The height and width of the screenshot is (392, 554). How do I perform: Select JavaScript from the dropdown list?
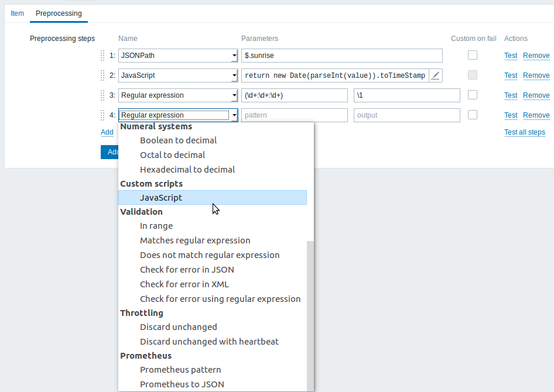click(213, 198)
